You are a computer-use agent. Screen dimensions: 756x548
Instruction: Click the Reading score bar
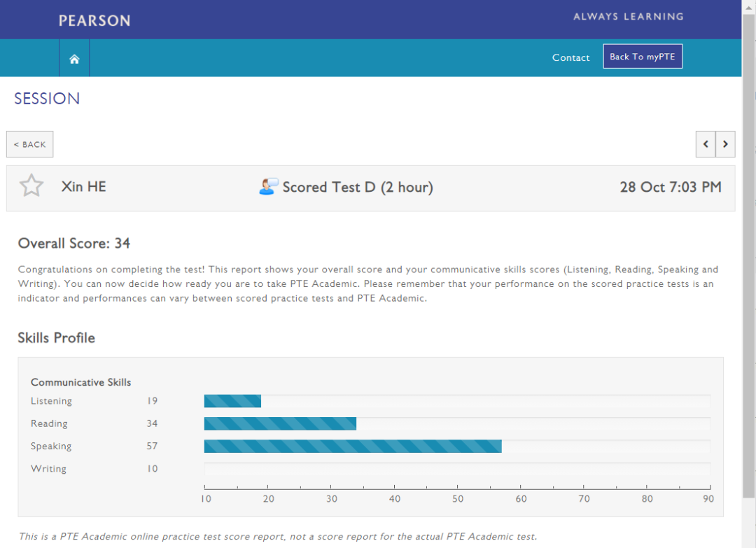(x=280, y=423)
